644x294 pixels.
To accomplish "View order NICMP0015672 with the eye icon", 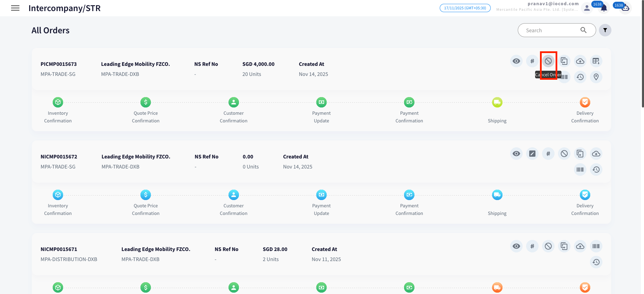I will pyautogui.click(x=516, y=154).
